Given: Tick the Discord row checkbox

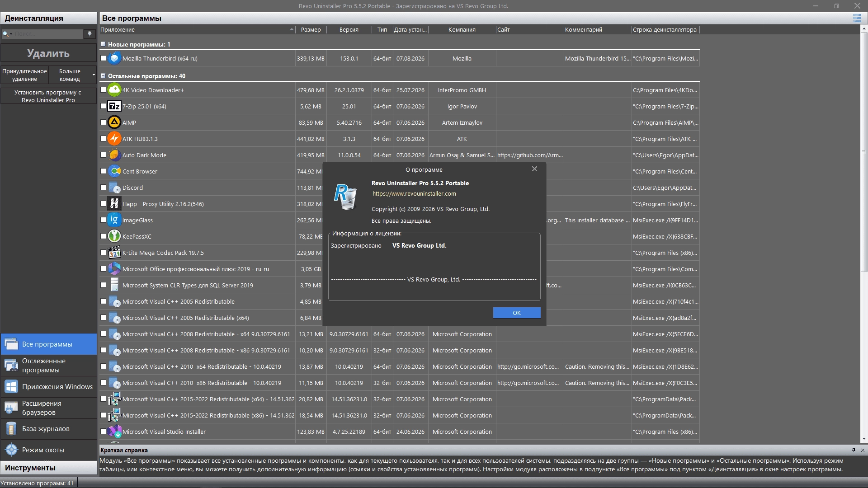Looking at the screenshot, I should 103,188.
